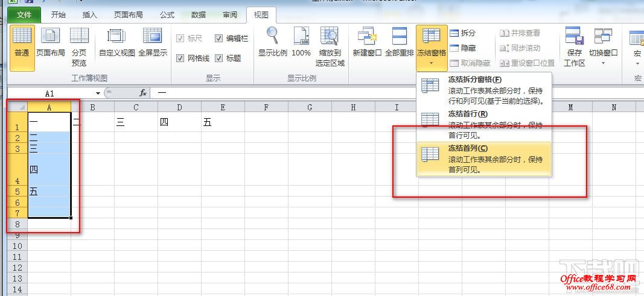Select column B header
The width and height of the screenshot is (644, 296).
(93, 107)
